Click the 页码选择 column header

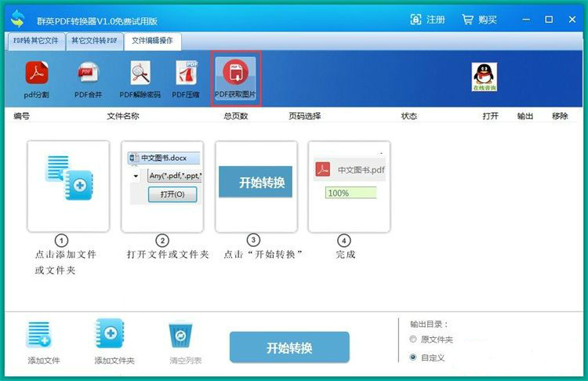(x=305, y=116)
